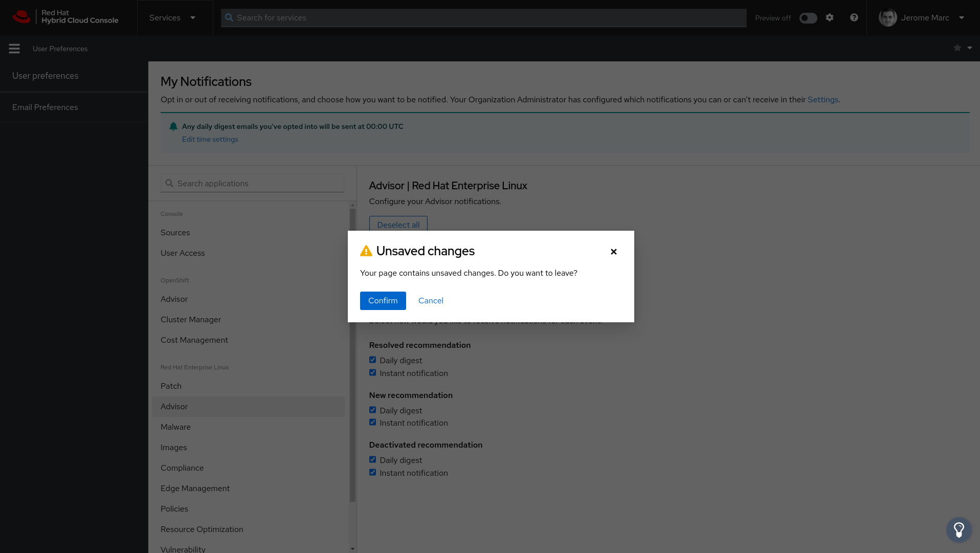The height and width of the screenshot is (553, 980).
Task: Expand the Services dropdown
Action: point(172,17)
